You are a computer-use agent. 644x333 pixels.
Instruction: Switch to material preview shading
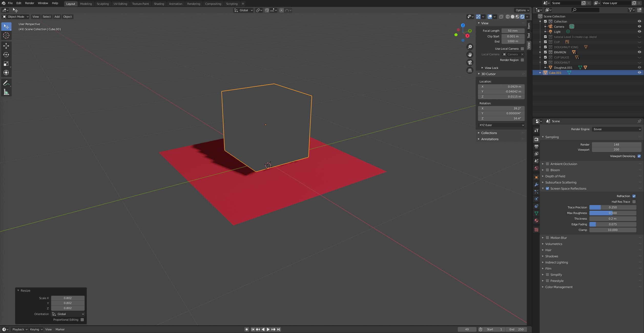coord(517,17)
